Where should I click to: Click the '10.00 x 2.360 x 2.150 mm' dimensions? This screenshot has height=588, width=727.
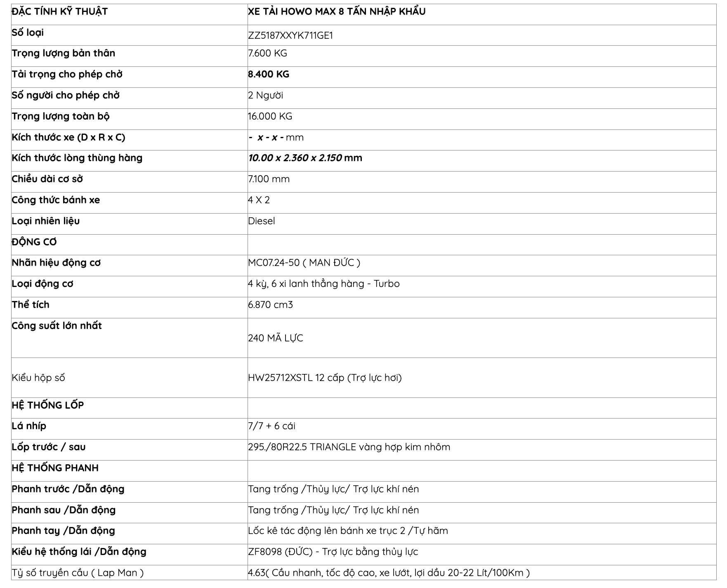coord(305,158)
